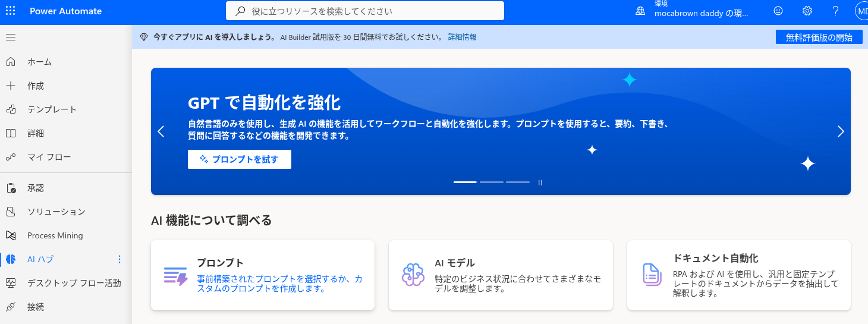The height and width of the screenshot is (324, 868).
Task: Click the Process Mining icon
Action: [11, 235]
